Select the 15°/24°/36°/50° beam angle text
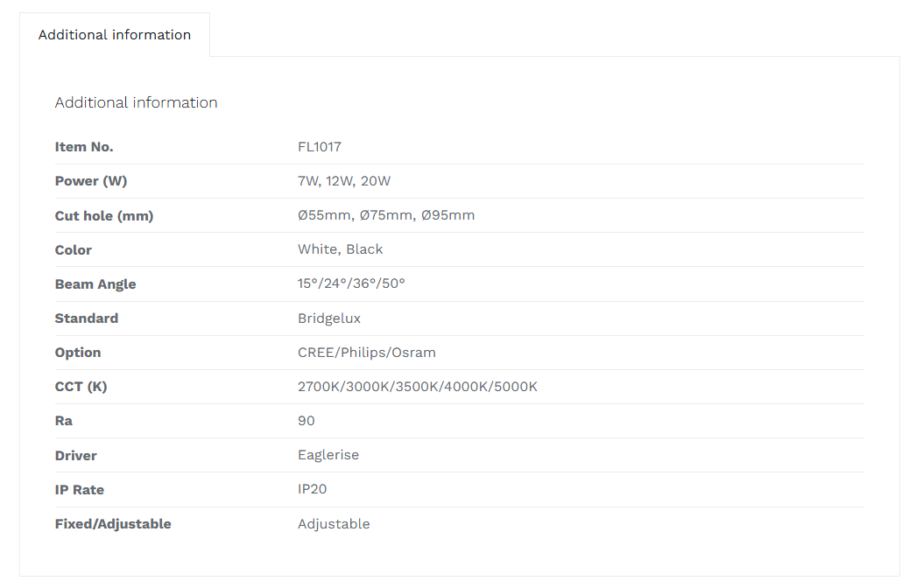916x588 pixels. [x=351, y=283]
